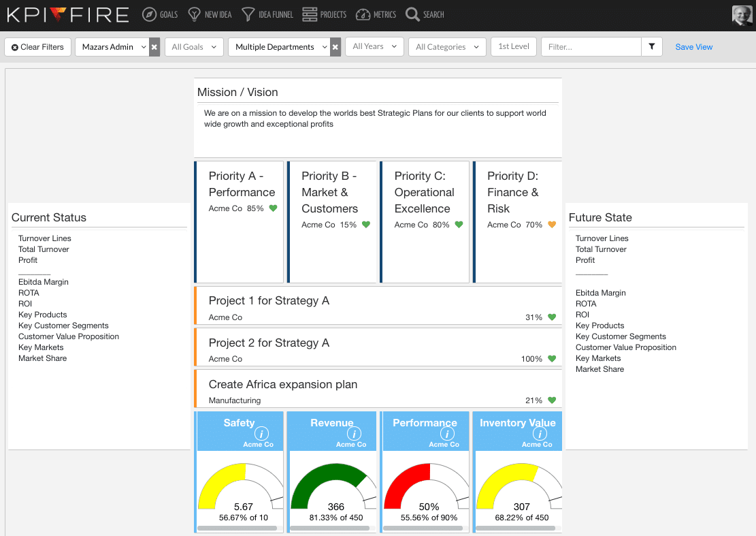This screenshot has height=536, width=756.
Task: Open Priority A - Performance card
Action: [x=239, y=222]
